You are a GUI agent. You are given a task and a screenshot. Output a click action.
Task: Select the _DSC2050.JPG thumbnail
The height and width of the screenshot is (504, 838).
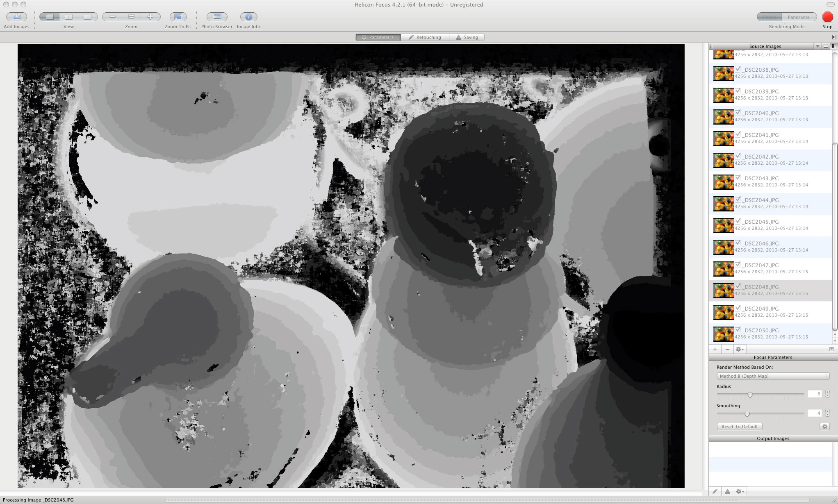point(723,334)
